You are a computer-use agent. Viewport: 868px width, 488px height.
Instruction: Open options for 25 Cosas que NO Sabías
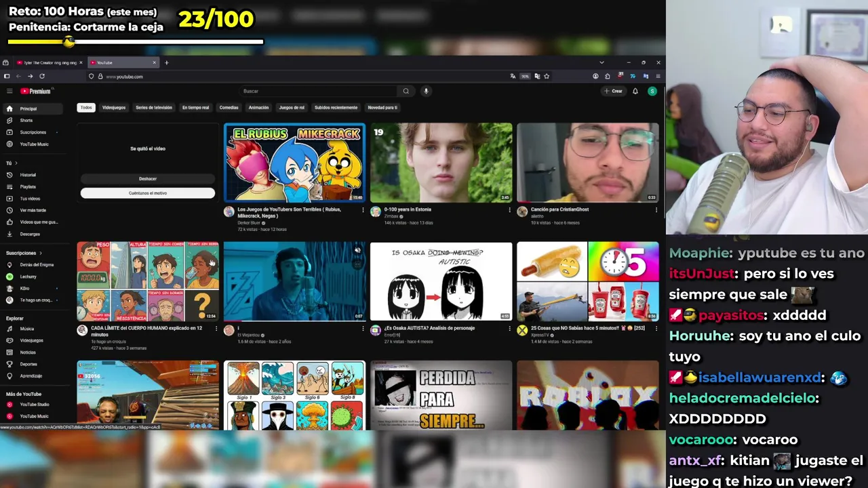(x=656, y=329)
